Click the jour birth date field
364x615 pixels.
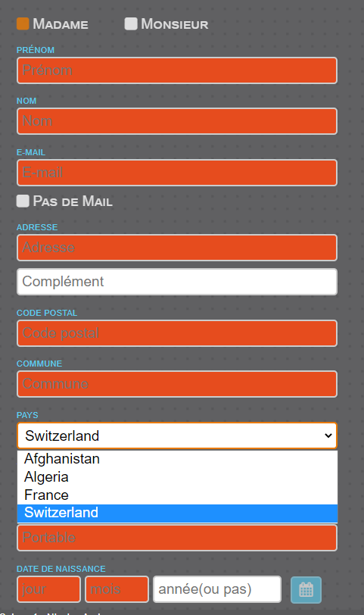pyautogui.click(x=48, y=589)
